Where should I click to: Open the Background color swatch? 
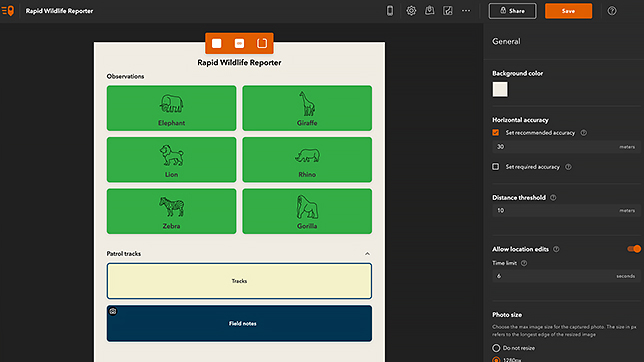(500, 89)
